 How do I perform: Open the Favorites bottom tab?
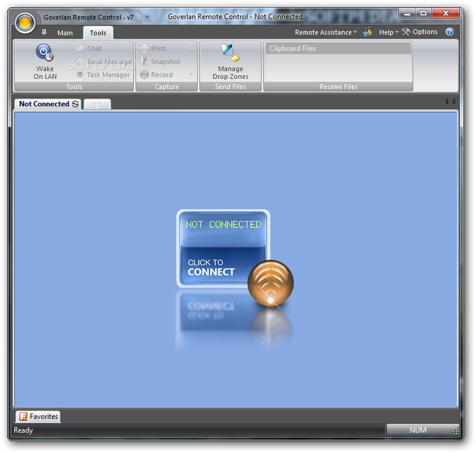38,417
